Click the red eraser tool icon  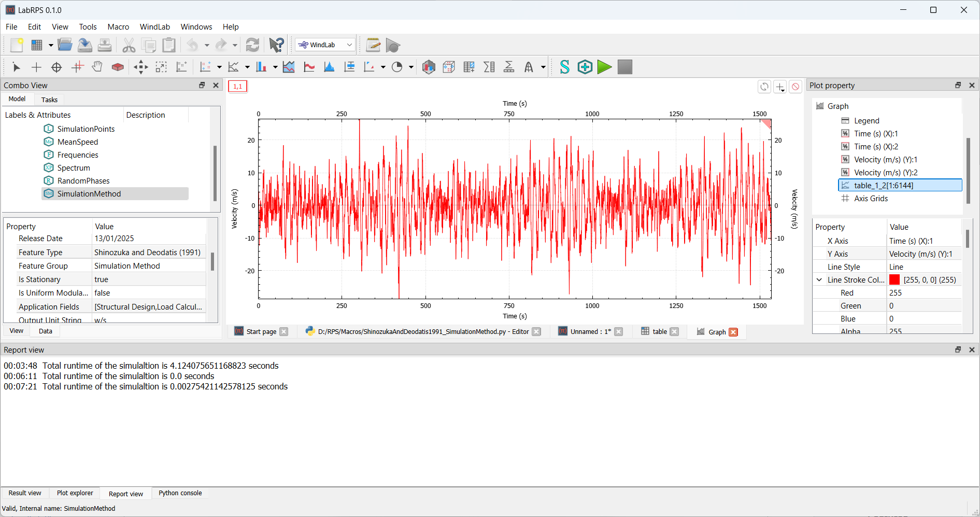click(118, 67)
